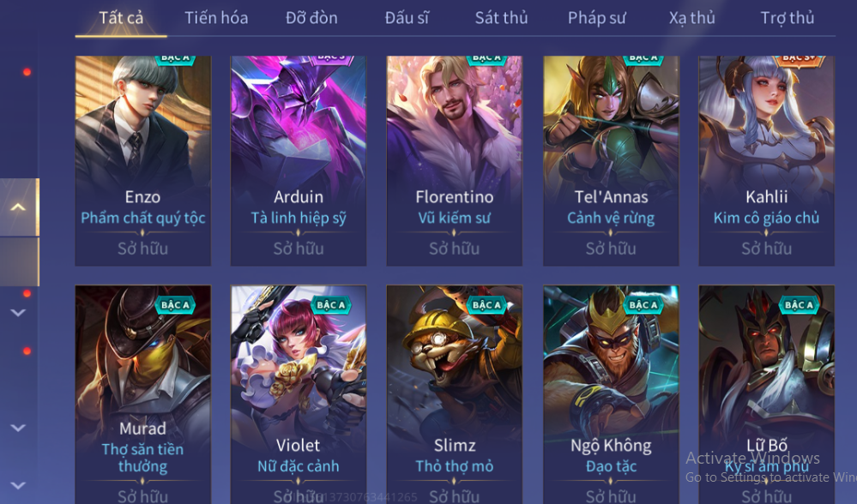
Task: Open the Florentino hero card
Action: [x=454, y=160]
